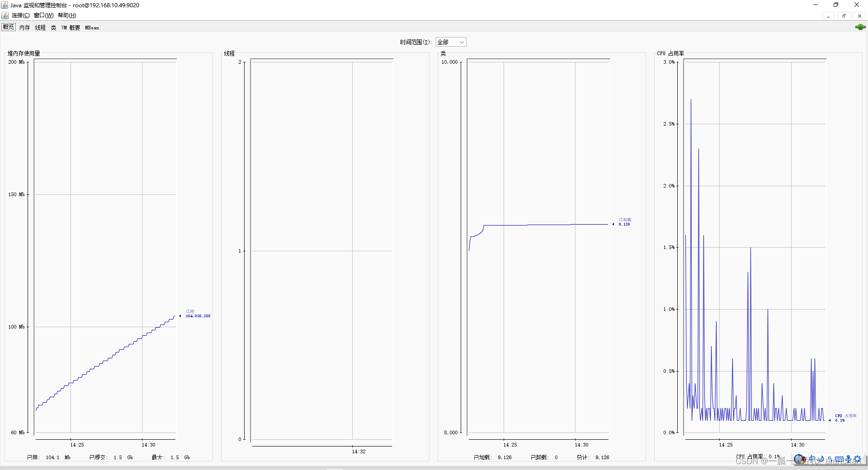Select the 概览 tab
868x470 pixels.
9,27
